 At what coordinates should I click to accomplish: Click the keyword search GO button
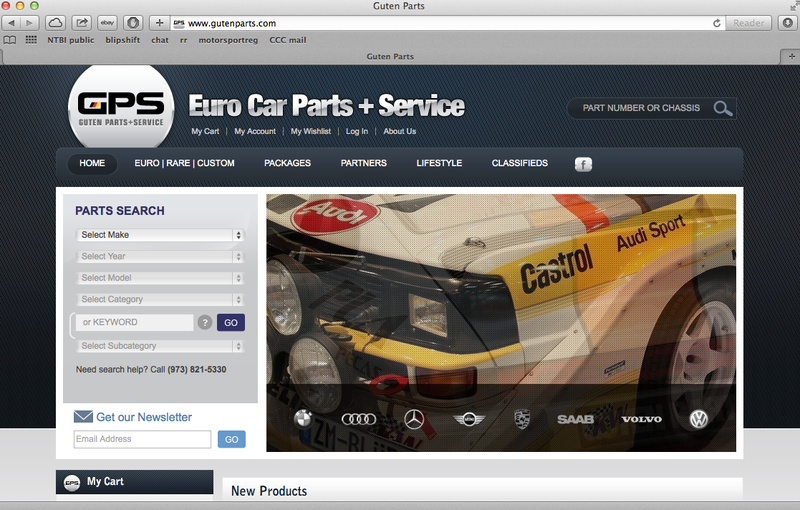point(231,322)
